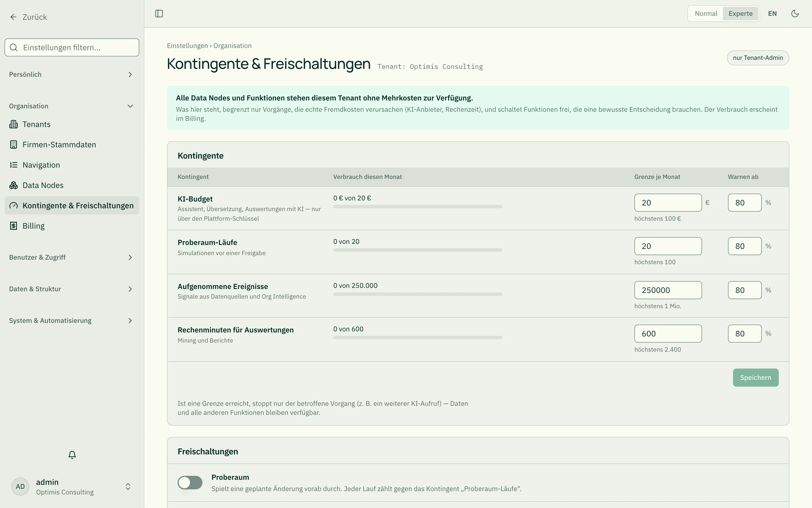Edit Rechenminuten warning percent field
The image size is (812, 508).
(745, 334)
